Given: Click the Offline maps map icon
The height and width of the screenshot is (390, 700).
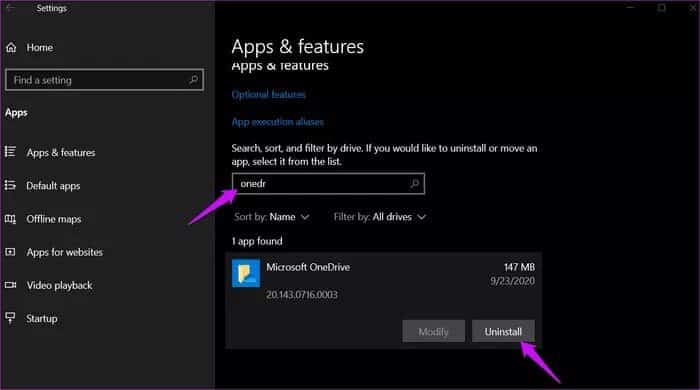Looking at the screenshot, I should (10, 219).
